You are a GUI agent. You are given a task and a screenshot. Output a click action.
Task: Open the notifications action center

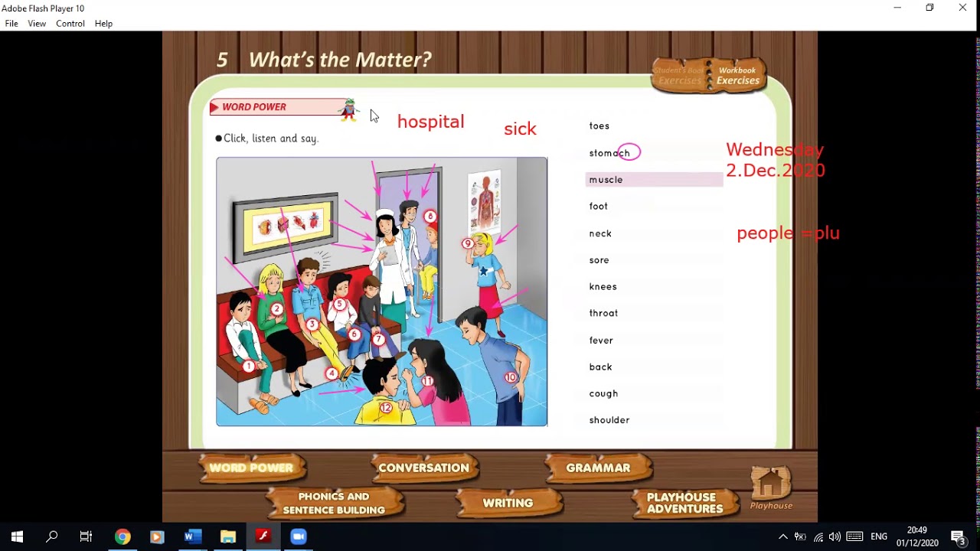click(x=958, y=536)
